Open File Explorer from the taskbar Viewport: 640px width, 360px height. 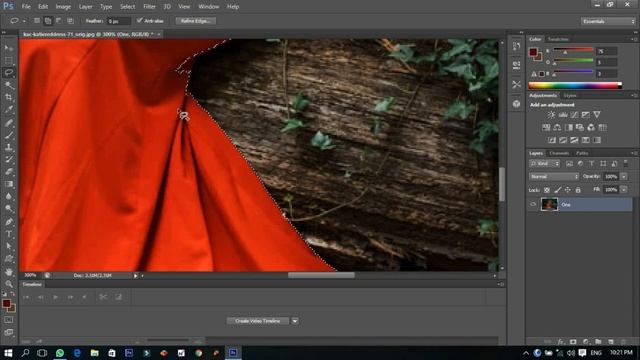click(x=94, y=353)
